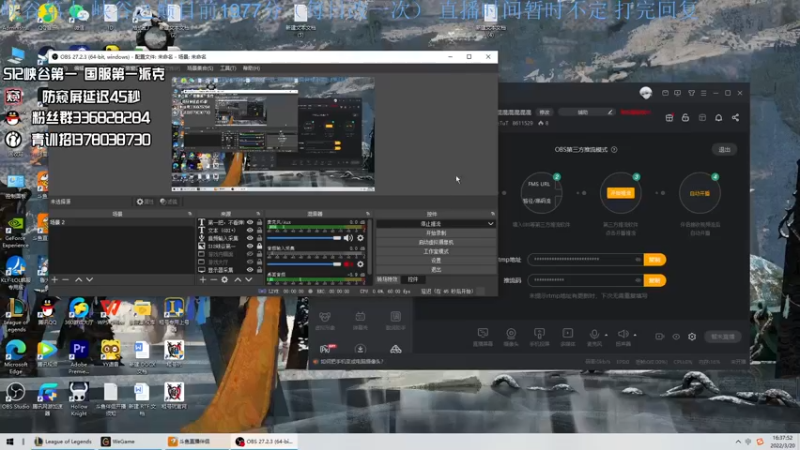
Task: Remove selected source in OBS sources panel
Action: [x=213, y=280]
